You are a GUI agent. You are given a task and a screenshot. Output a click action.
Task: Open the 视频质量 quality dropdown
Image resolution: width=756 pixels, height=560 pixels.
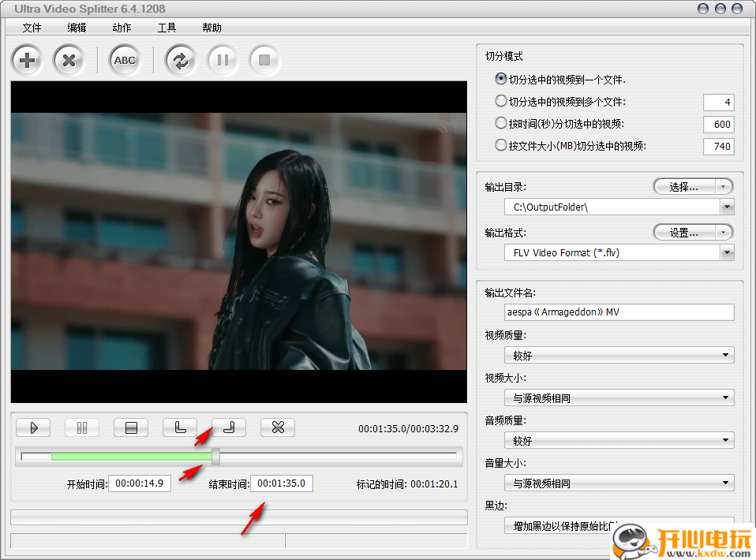pos(727,356)
